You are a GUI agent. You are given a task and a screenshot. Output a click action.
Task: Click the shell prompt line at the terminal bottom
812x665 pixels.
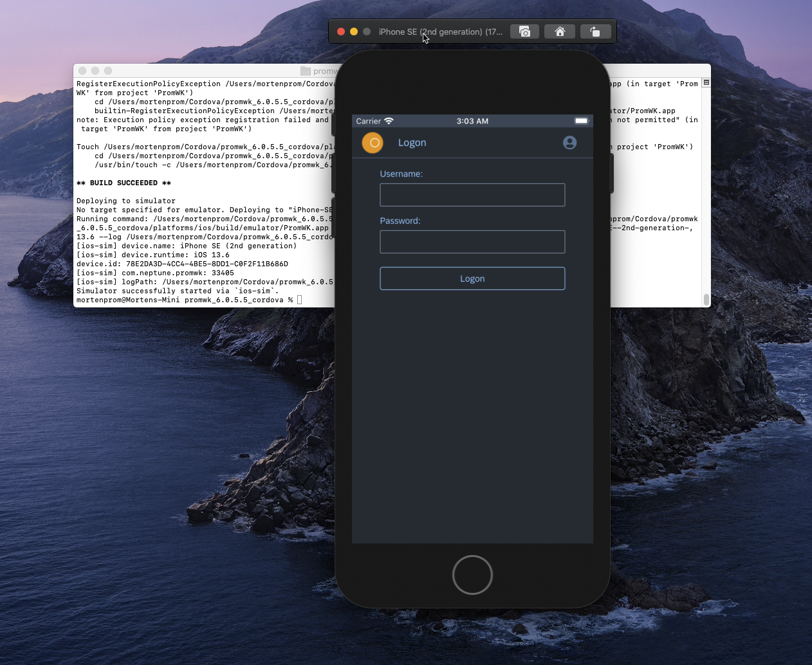pyautogui.click(x=187, y=300)
